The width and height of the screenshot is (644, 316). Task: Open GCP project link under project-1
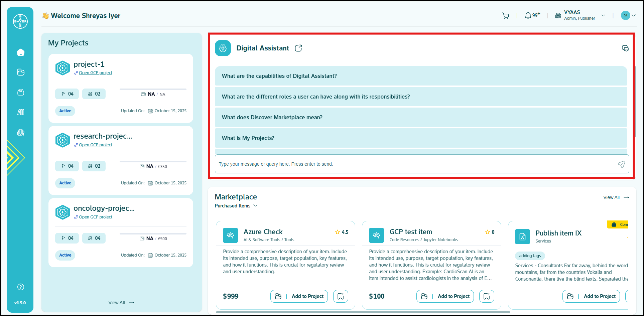click(95, 73)
